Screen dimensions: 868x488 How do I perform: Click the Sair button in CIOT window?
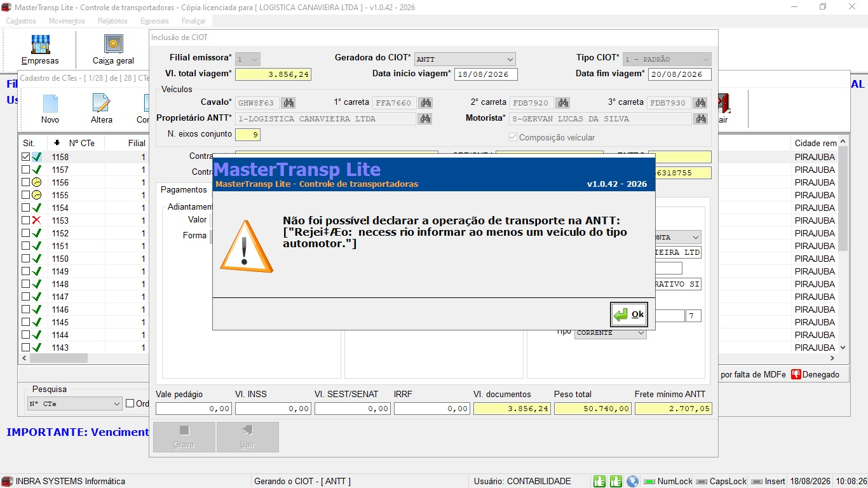click(x=247, y=437)
